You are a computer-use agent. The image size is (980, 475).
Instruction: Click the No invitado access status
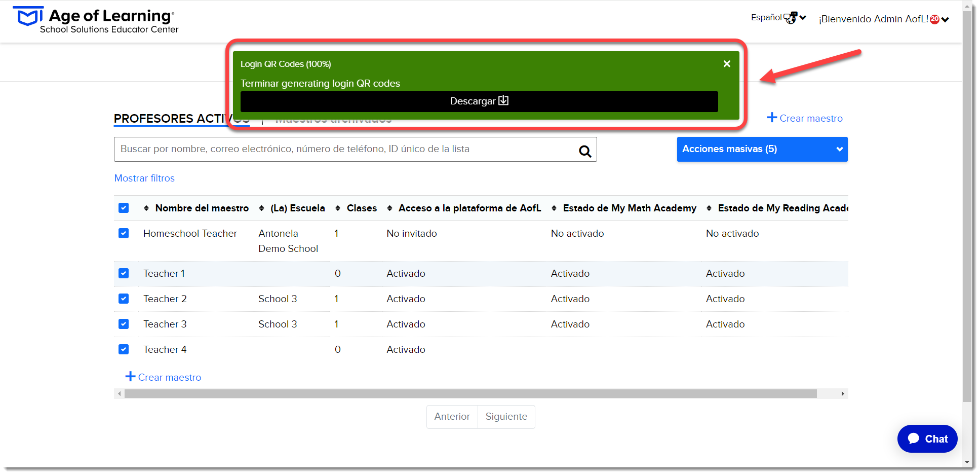[412, 233]
